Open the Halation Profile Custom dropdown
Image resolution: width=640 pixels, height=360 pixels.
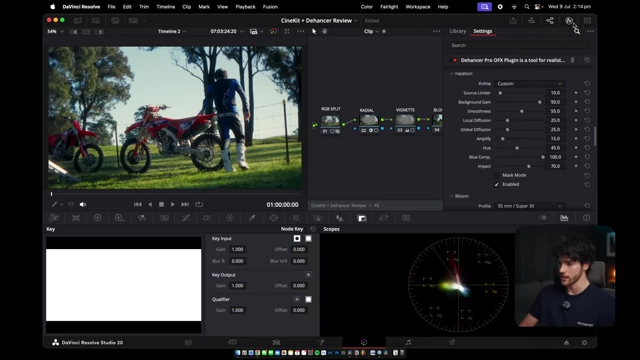(529, 83)
